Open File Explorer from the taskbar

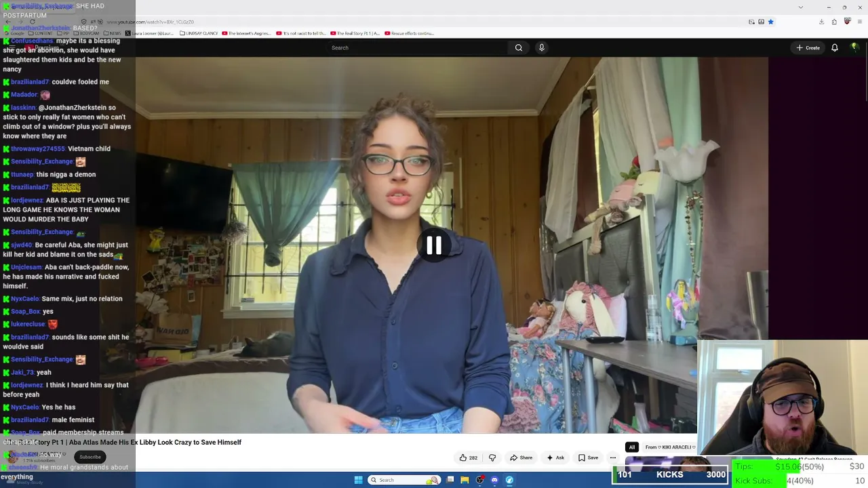click(465, 480)
